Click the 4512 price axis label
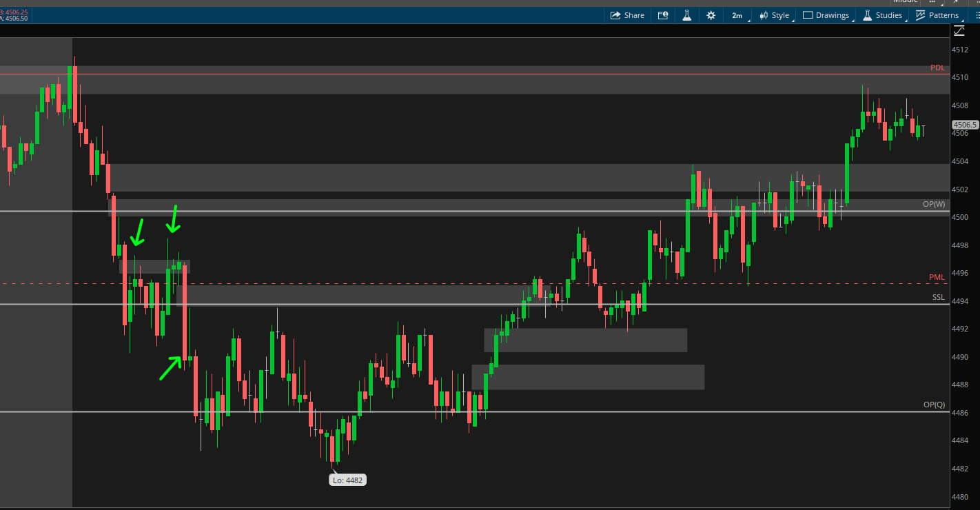This screenshot has width=980, height=510. (960, 50)
